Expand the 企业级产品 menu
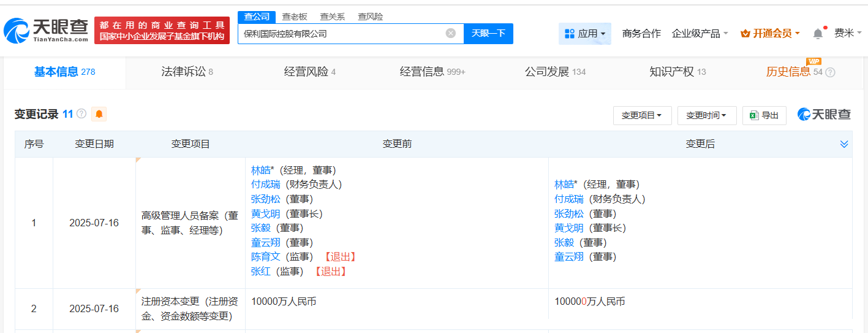The width and height of the screenshot is (868, 333). click(x=700, y=34)
